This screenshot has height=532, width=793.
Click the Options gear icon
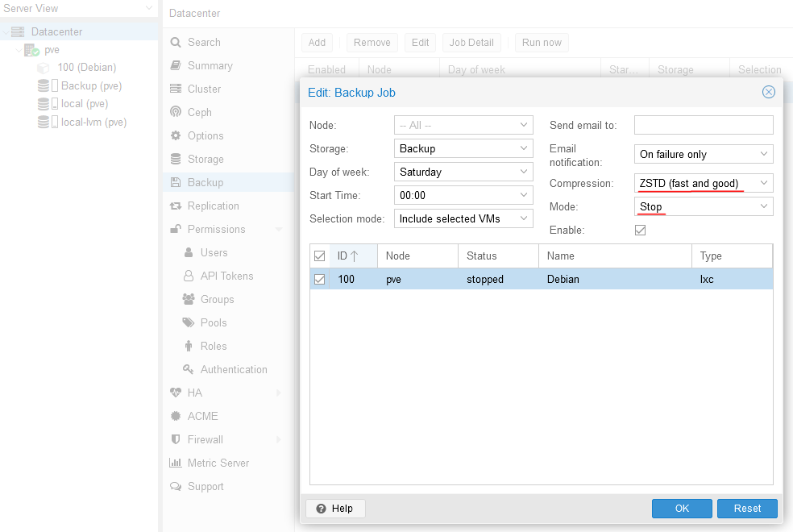click(x=176, y=135)
